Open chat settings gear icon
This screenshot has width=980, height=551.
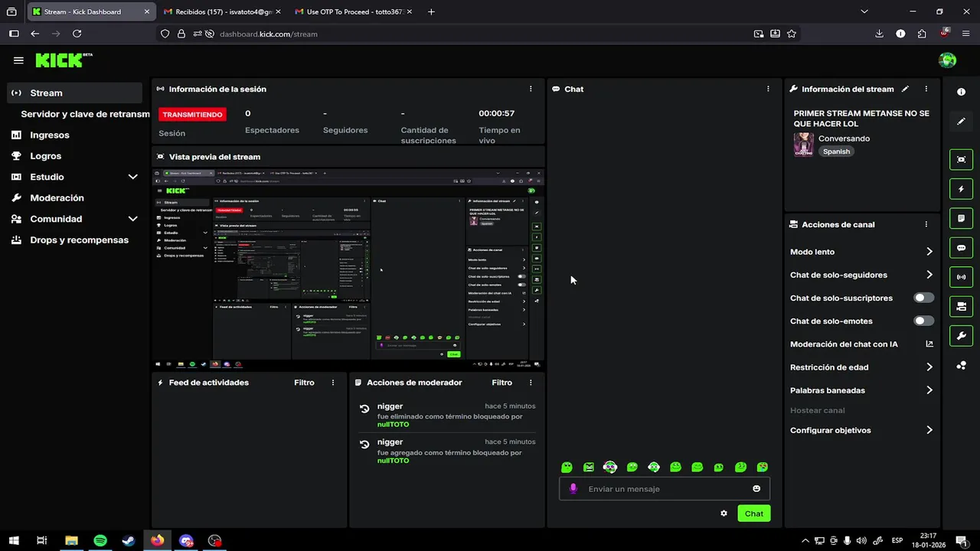pos(724,514)
